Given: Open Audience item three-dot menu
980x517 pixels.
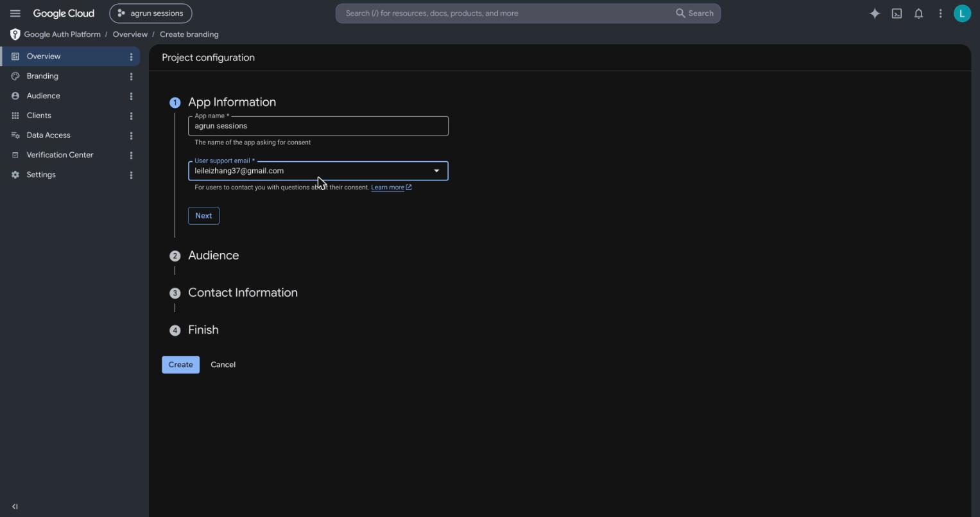Looking at the screenshot, I should 131,96.
